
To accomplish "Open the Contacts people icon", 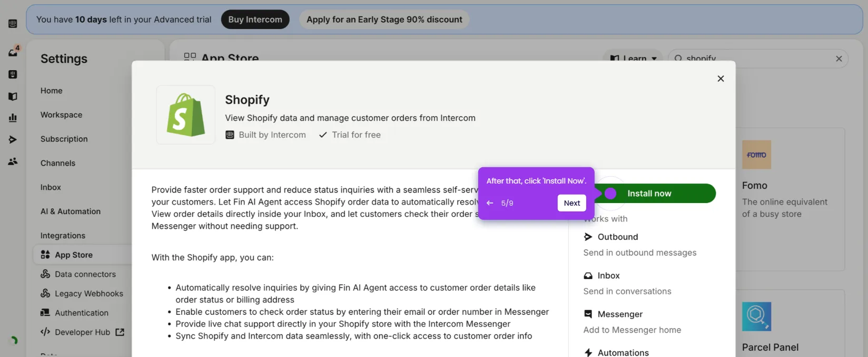I will click(x=13, y=161).
